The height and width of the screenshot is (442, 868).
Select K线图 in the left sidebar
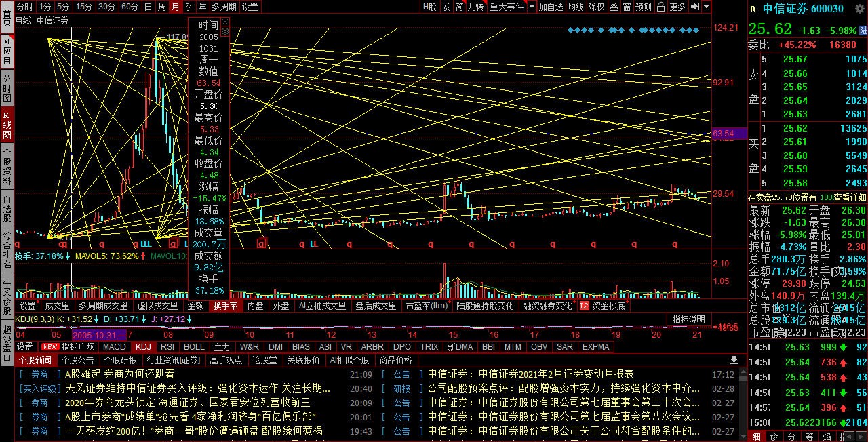[x=7, y=126]
